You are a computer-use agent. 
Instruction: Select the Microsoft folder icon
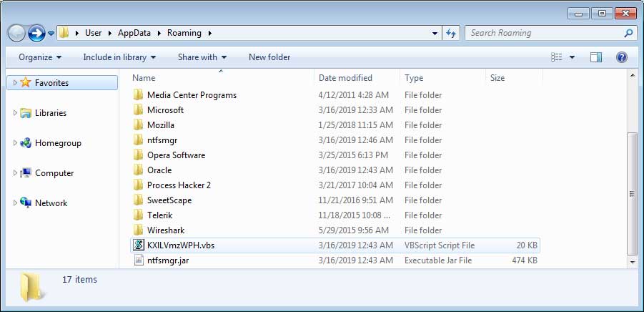pos(138,110)
